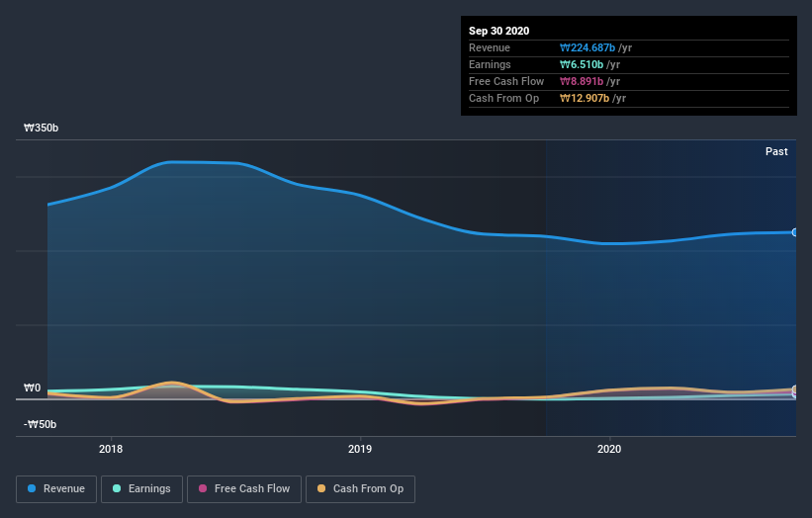Select the 2020 axis label

[609, 449]
